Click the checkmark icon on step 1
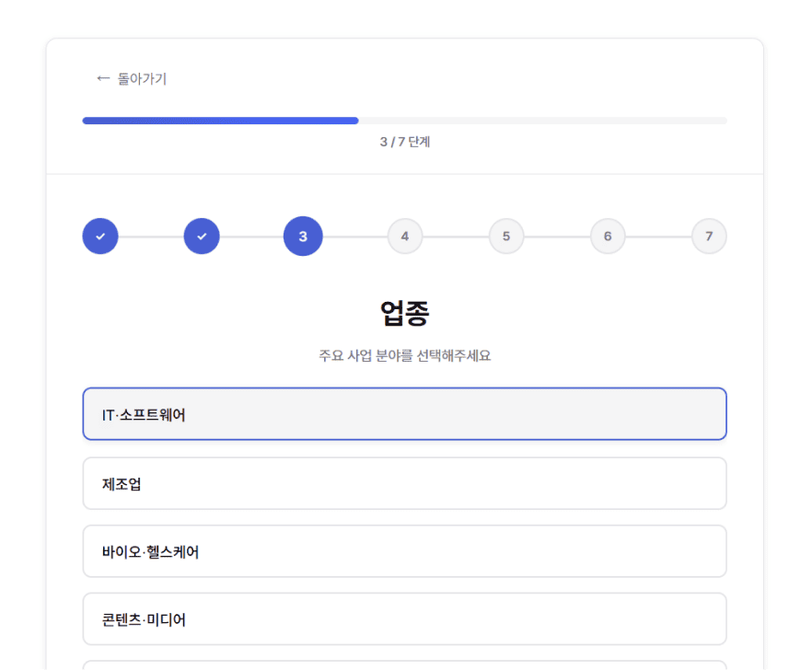Screen dimensions: 812x670 click(x=100, y=236)
